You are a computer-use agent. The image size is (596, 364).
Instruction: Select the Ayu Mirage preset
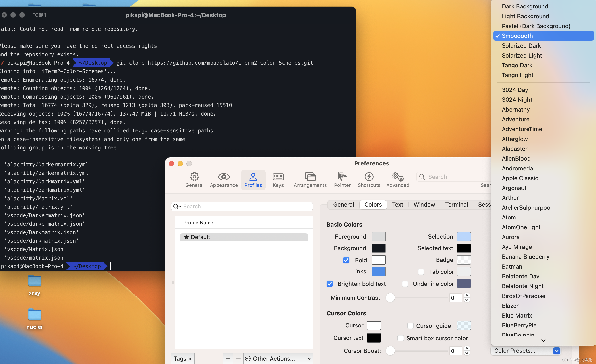[543, 247]
